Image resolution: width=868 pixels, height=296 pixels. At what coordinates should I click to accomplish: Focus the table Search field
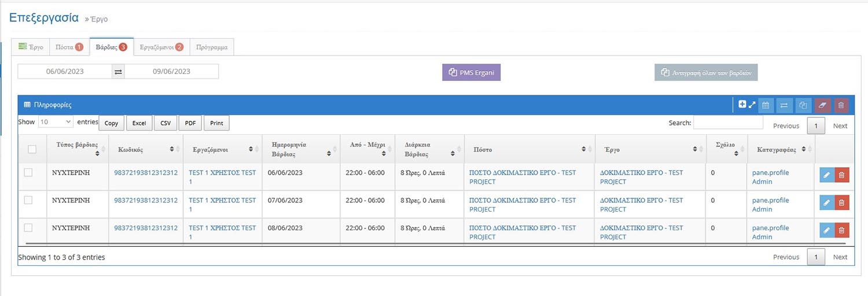[728, 123]
